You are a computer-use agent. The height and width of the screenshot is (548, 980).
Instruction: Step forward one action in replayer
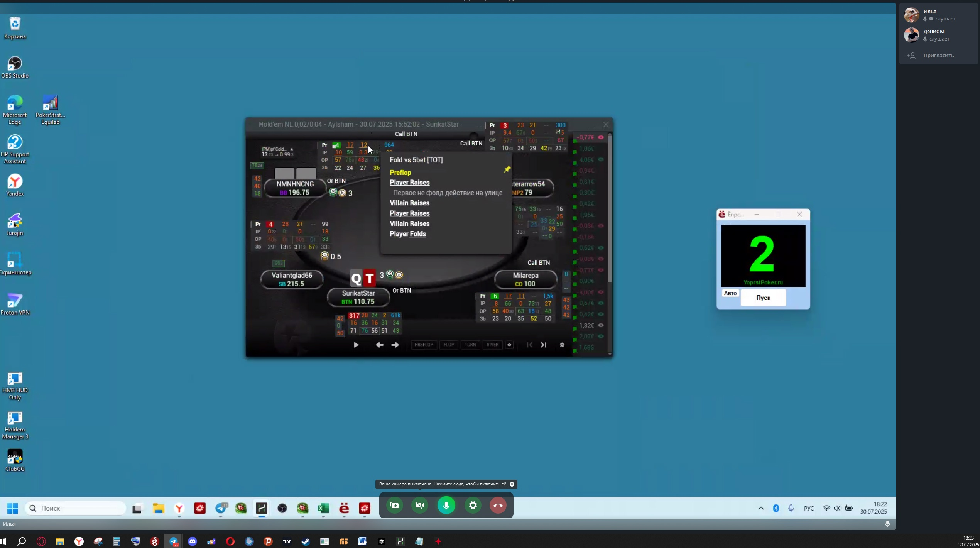click(x=395, y=345)
